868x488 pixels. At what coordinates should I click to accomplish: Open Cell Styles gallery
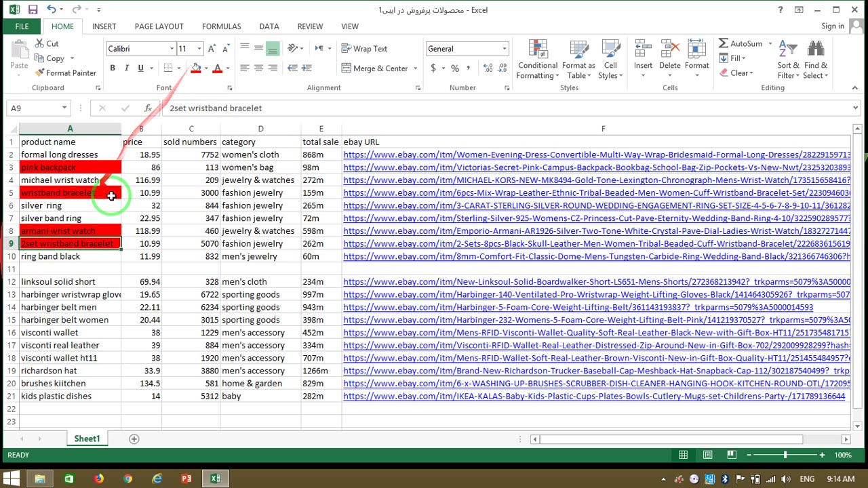pos(610,60)
